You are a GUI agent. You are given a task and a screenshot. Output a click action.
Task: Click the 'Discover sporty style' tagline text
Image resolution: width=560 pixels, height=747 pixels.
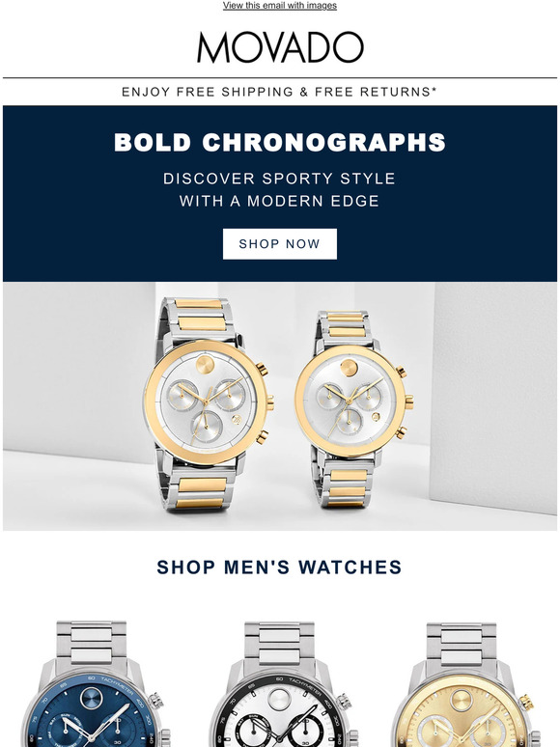point(280,179)
